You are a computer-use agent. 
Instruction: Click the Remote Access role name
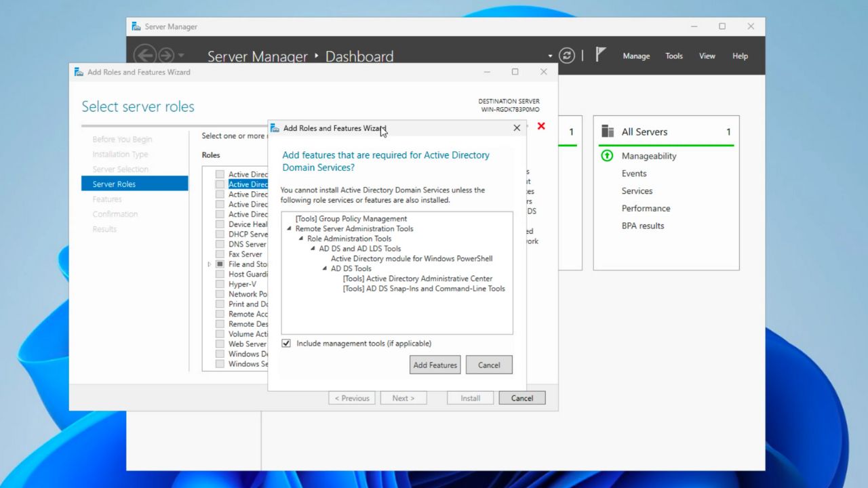[x=248, y=314]
